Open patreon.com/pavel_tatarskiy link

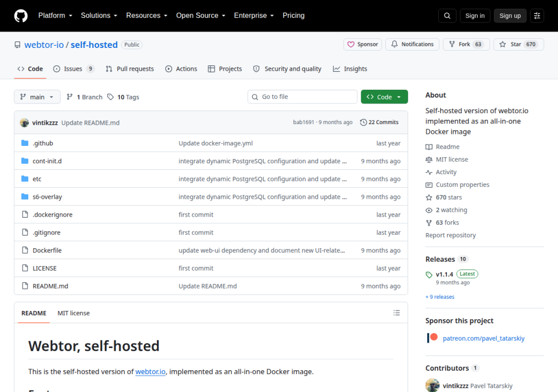(484, 338)
